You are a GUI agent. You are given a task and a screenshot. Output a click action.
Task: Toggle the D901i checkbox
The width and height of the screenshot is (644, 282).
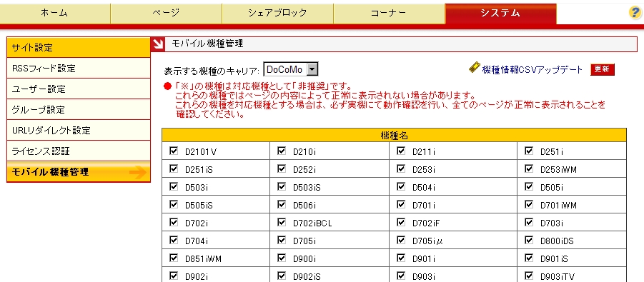coord(401,258)
